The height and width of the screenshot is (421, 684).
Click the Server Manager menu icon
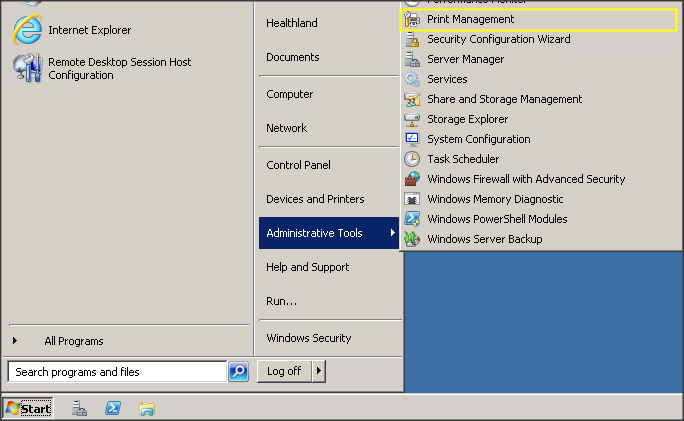click(x=412, y=59)
